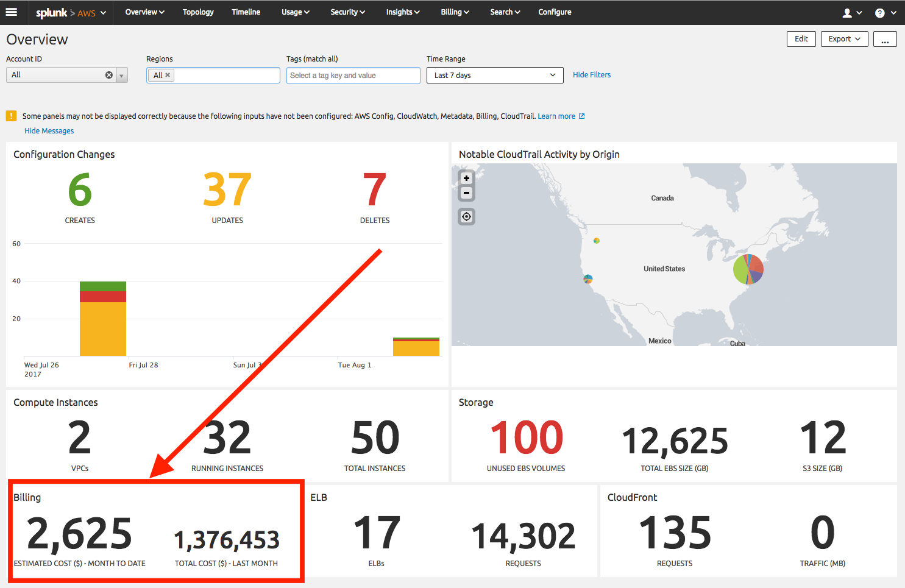Expand the Security menu
Viewport: 905px width, 588px height.
pos(348,12)
